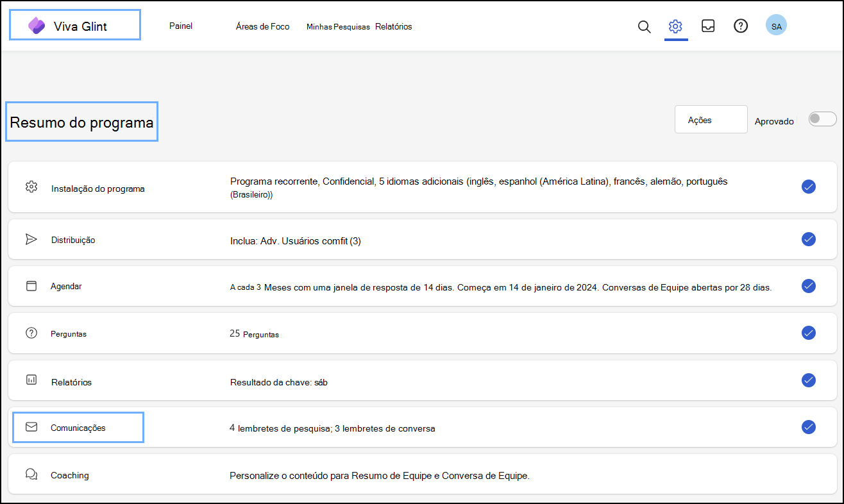The width and height of the screenshot is (844, 504).
Task: Open the settings gear icon in header
Action: 675,26
